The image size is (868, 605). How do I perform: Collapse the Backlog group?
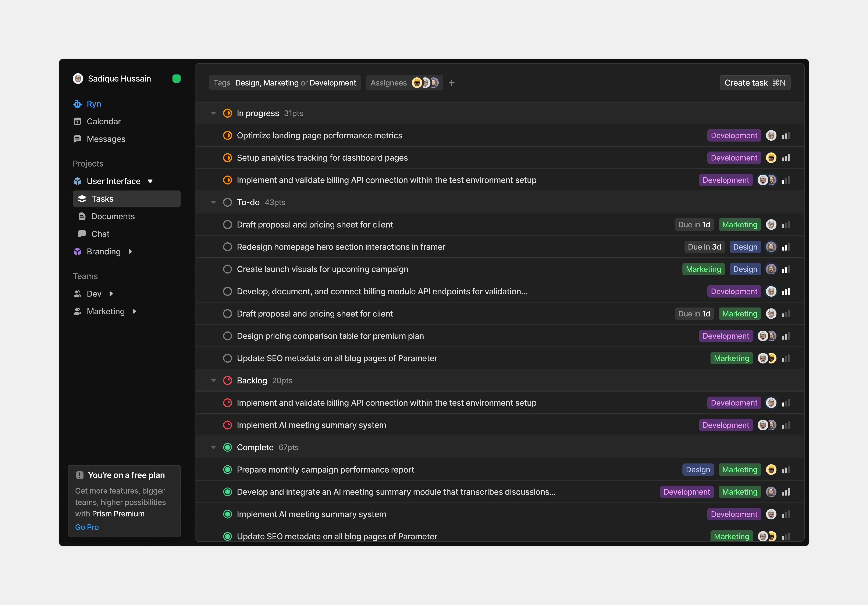tap(213, 380)
